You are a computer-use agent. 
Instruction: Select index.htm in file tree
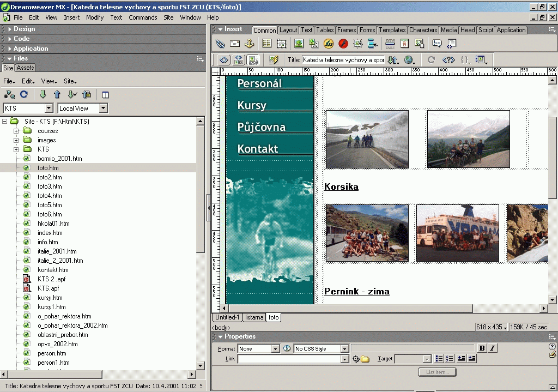[x=50, y=233]
